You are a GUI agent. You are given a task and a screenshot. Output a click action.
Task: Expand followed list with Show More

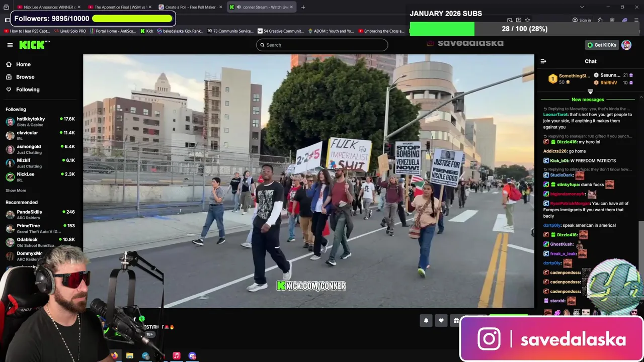pos(16,191)
